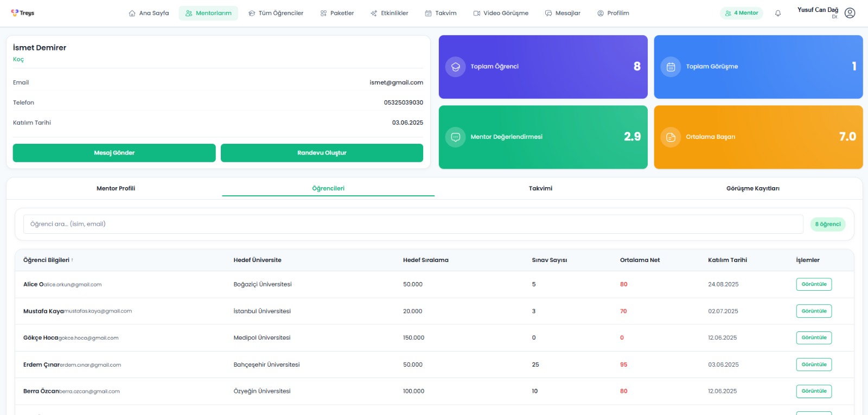Click the notification bell icon
This screenshot has height=415, width=868.
pos(778,13)
